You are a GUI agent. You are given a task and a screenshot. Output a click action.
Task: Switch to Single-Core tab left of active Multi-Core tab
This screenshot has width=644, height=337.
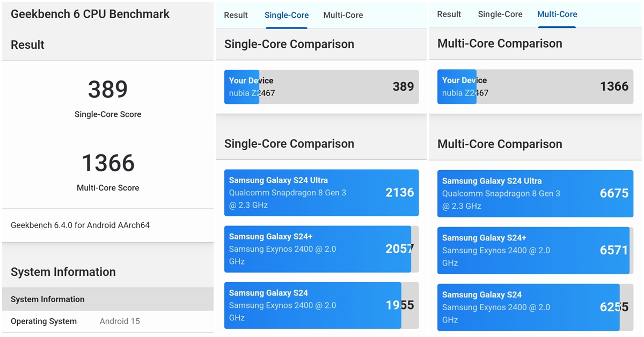tap(500, 14)
